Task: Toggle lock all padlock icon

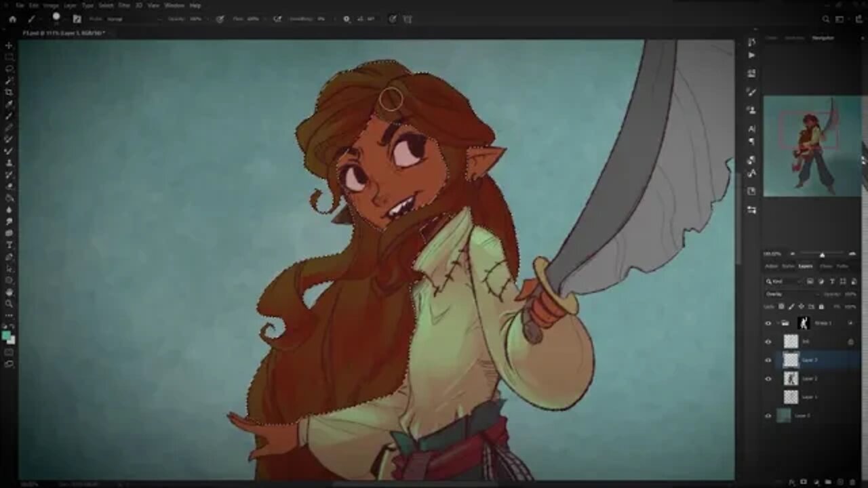Action: [821, 306]
